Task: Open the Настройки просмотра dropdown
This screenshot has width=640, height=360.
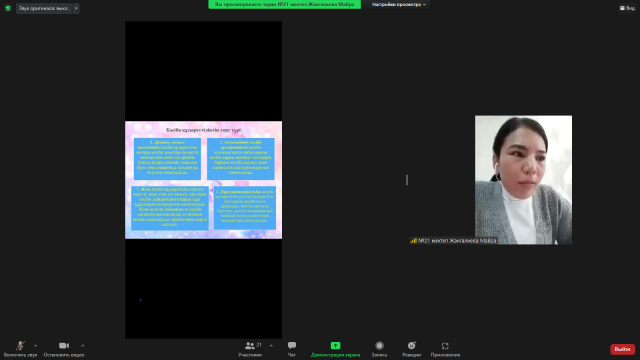Action: click(398, 4)
